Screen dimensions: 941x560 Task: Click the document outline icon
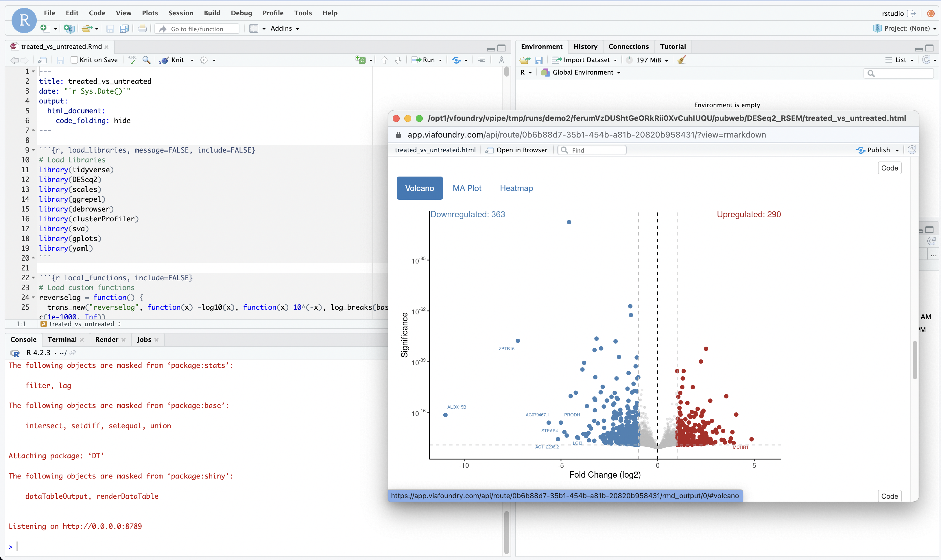coord(481,60)
